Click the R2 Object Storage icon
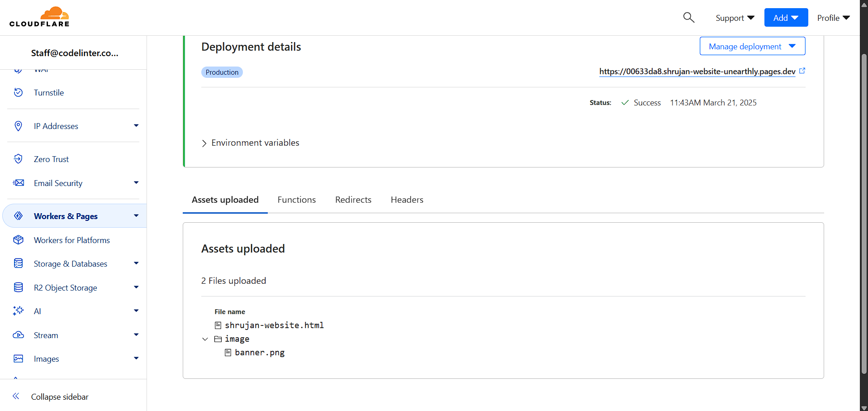Screen dimensions: 868x411 pyautogui.click(x=18, y=287)
